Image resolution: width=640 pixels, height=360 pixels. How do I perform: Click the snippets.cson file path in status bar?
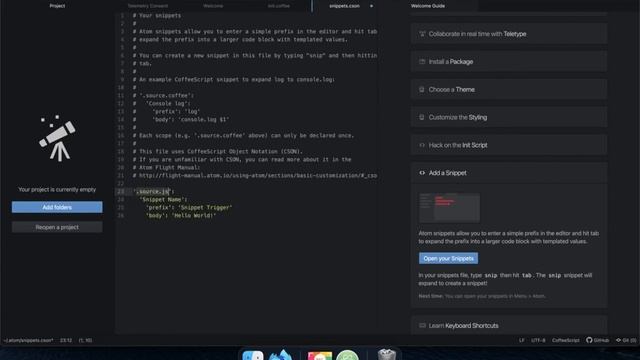28,340
